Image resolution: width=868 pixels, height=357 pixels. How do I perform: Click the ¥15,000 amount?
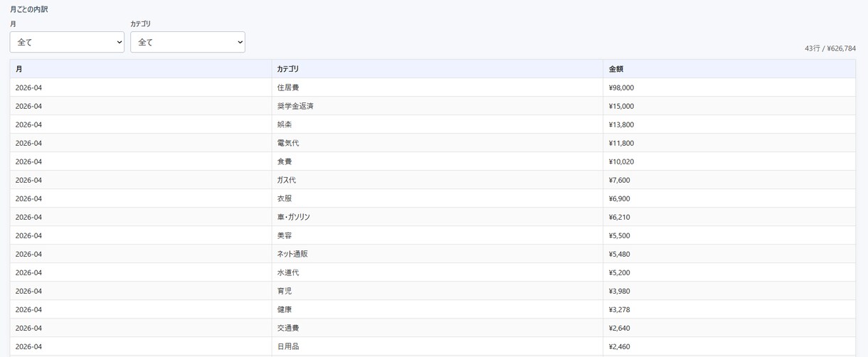(x=621, y=106)
